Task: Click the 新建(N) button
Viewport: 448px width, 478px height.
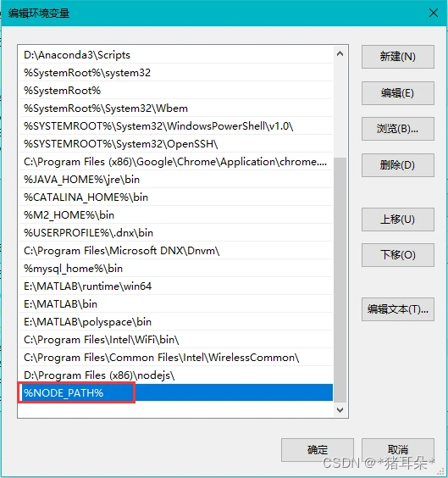Action: 398,57
